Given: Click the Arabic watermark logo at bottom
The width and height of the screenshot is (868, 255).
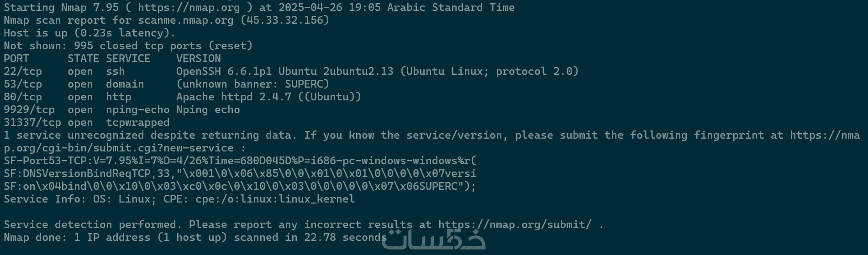Looking at the screenshot, I should [x=433, y=240].
